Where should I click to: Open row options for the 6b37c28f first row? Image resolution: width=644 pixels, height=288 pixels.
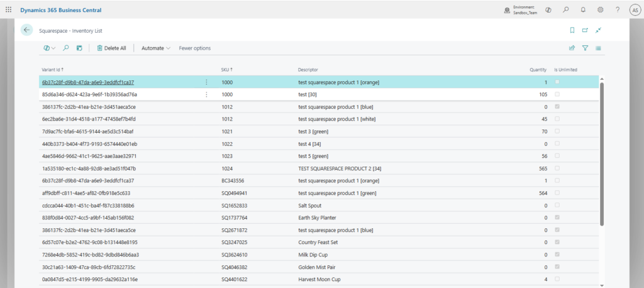click(x=206, y=82)
